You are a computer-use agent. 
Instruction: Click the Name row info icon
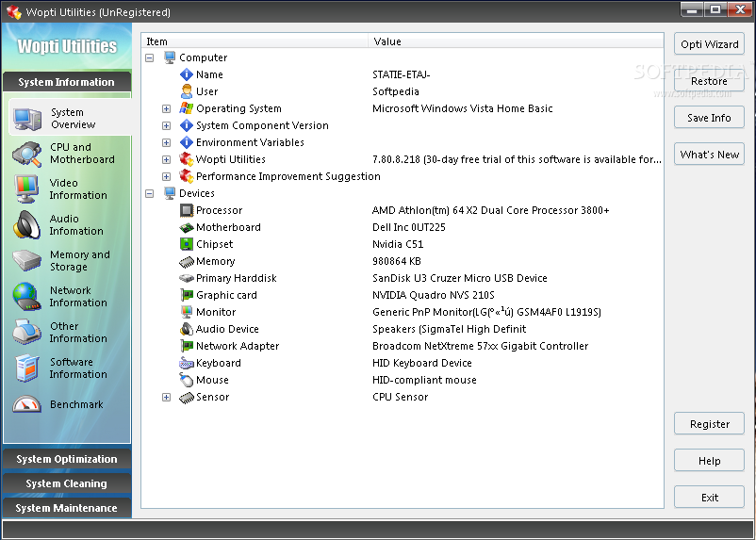coord(186,74)
